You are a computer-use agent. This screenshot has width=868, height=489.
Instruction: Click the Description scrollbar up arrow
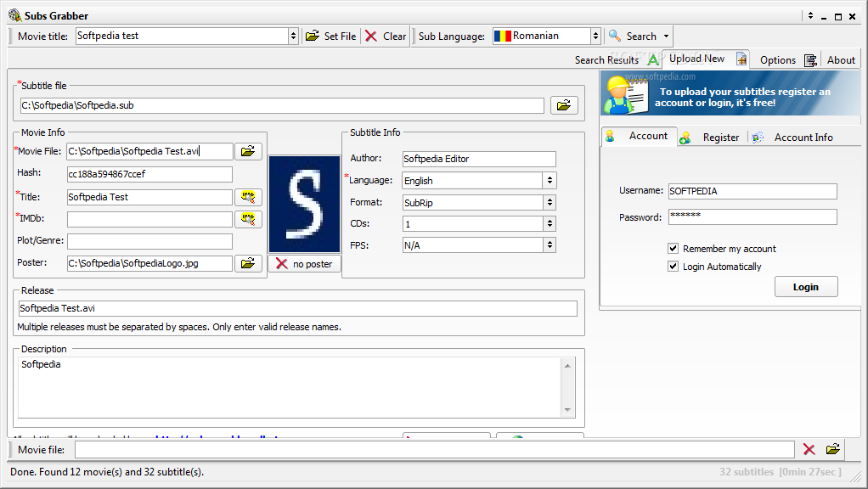click(x=567, y=366)
